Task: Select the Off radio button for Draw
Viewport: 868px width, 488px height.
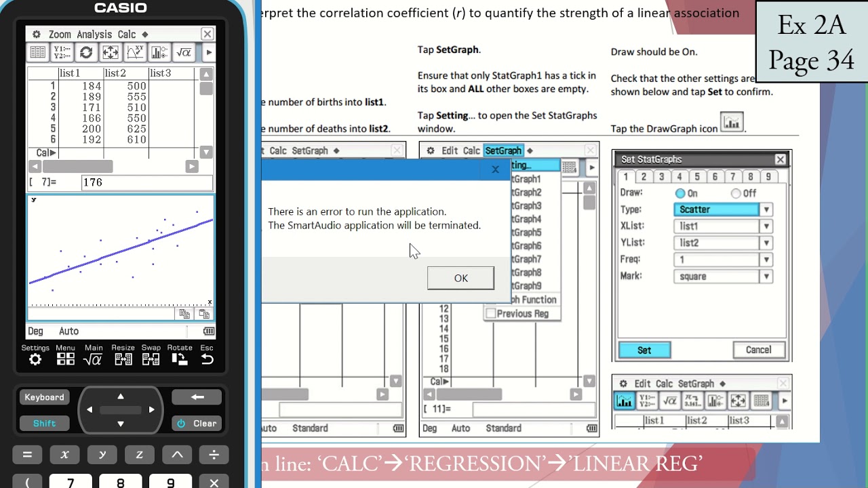Action: [736, 193]
